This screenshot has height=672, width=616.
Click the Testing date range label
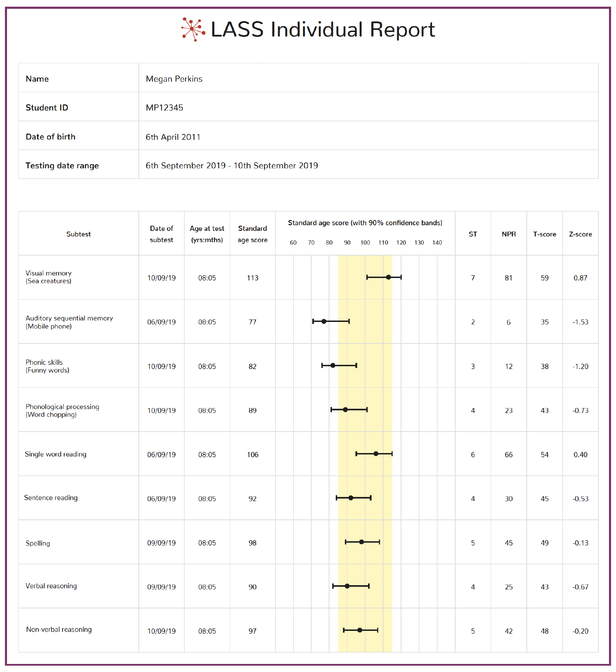(x=62, y=166)
